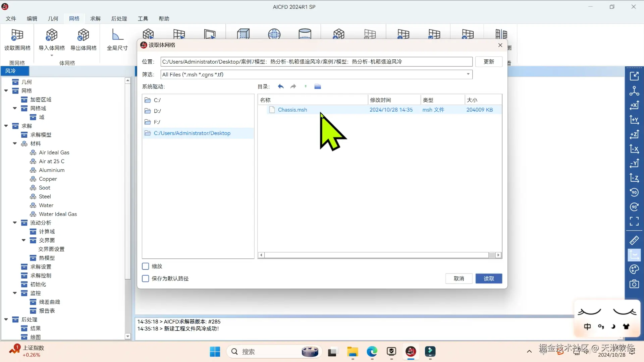
Task: Click the 更新 button
Action: [x=488, y=62]
